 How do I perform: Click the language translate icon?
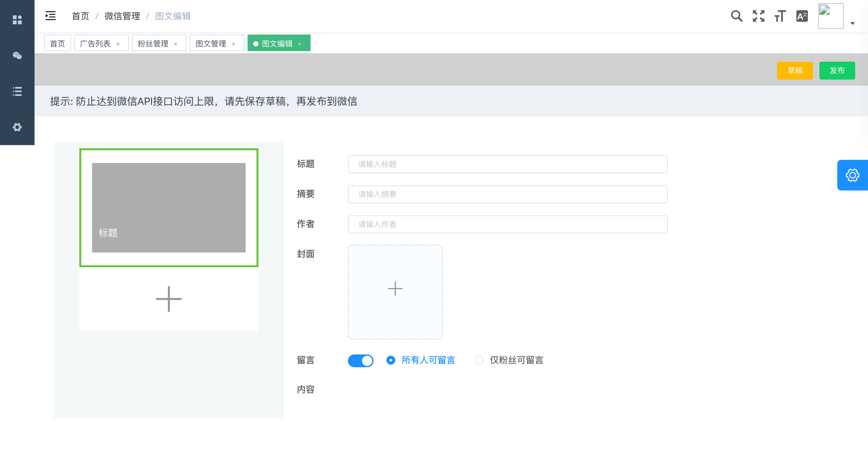pyautogui.click(x=801, y=16)
